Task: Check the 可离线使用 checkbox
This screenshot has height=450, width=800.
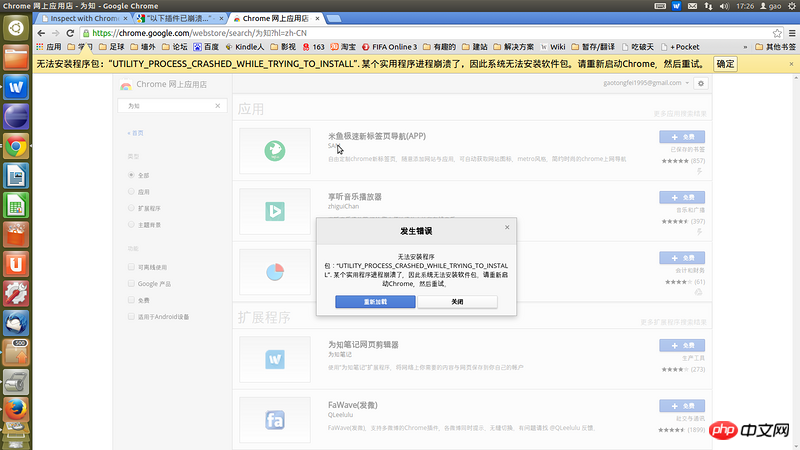Action: click(131, 267)
